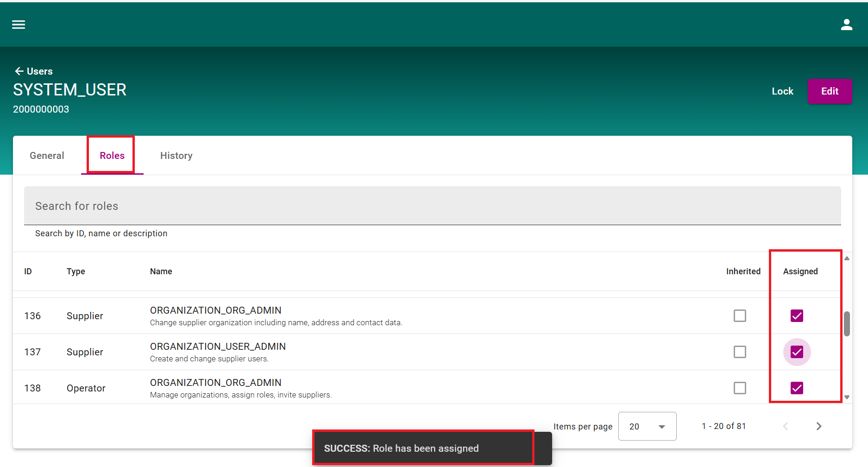Viewport: 868px width, 467px height.
Task: Open the Items per page dropdown
Action: [647, 426]
